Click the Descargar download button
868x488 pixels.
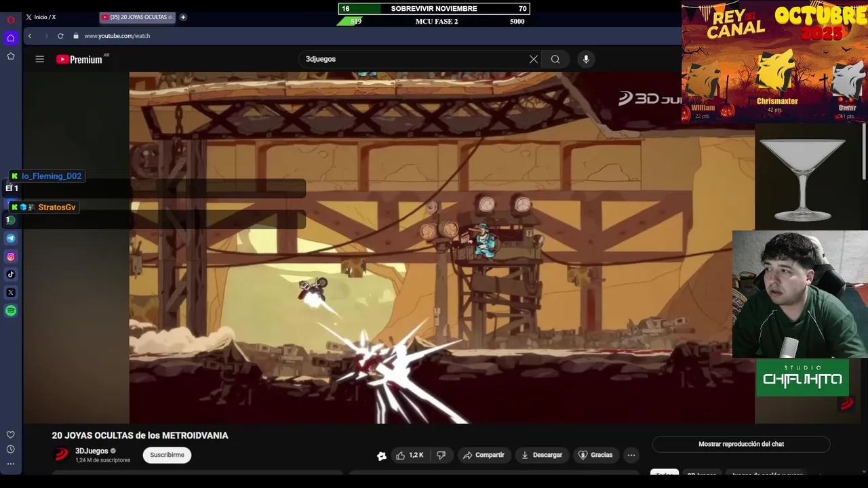[x=541, y=455]
